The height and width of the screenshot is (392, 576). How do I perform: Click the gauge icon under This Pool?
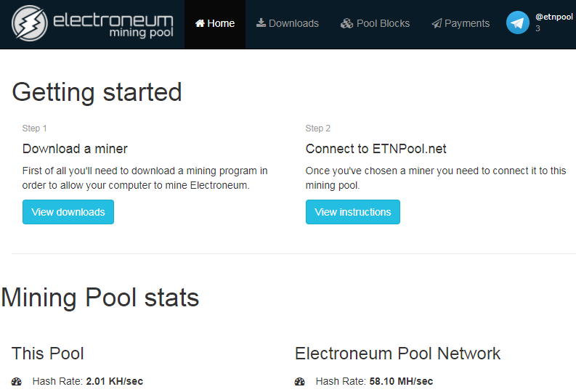point(17,381)
